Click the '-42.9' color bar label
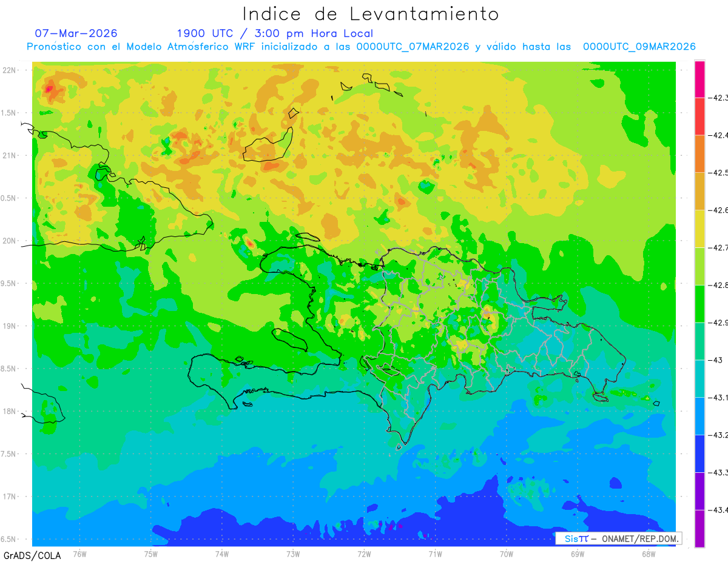Screen dimensions: 728x562 [718, 323]
